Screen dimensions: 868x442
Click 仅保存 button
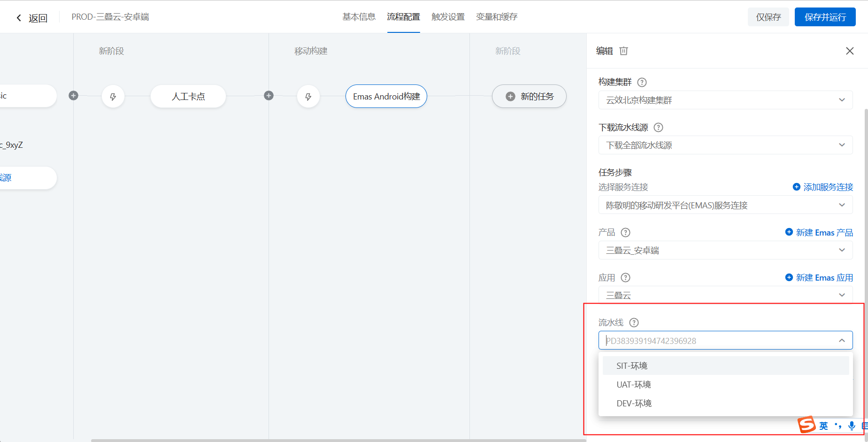point(768,17)
